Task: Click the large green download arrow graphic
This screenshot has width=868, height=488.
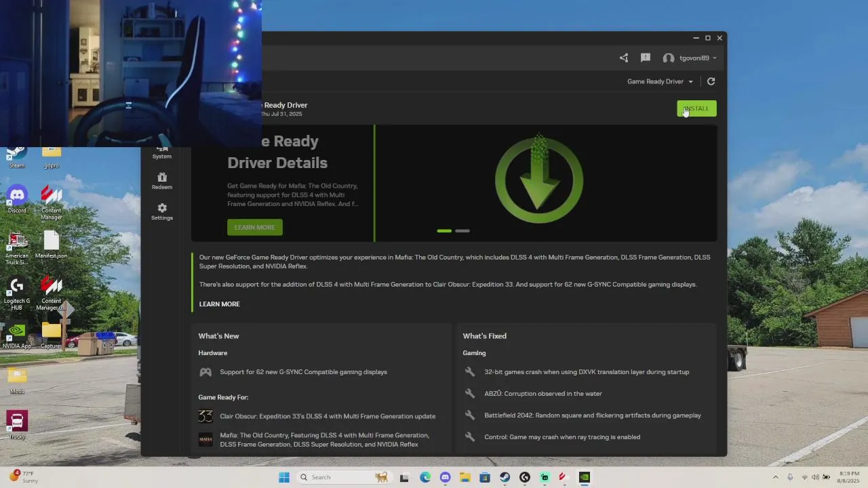Action: click(x=539, y=180)
